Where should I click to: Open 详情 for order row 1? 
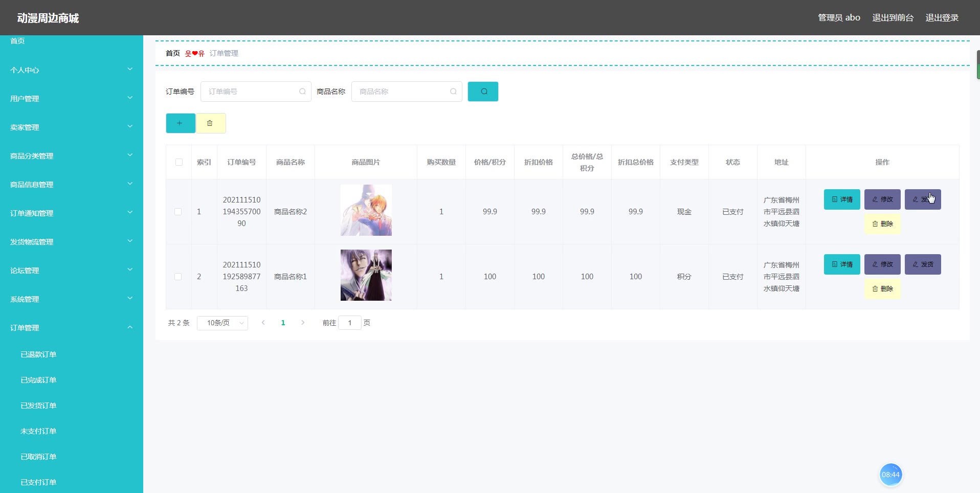[x=842, y=199]
